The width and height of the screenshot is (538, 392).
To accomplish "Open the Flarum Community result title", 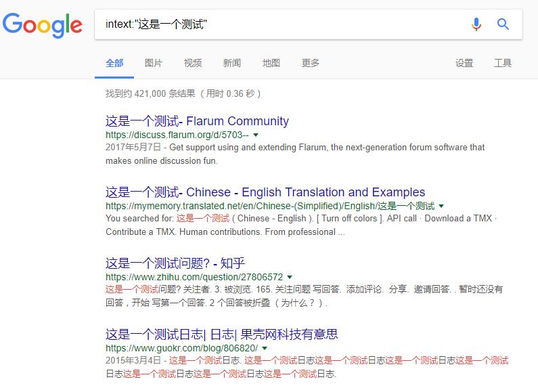I will (197, 121).
